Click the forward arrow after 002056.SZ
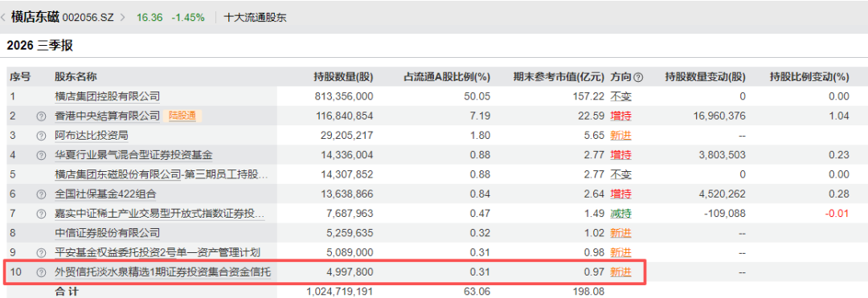This screenshot has height=298, width=868. click(x=123, y=17)
